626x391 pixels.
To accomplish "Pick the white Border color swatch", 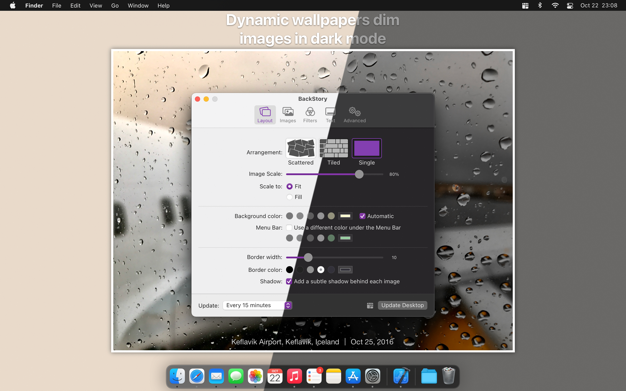I will (321, 270).
